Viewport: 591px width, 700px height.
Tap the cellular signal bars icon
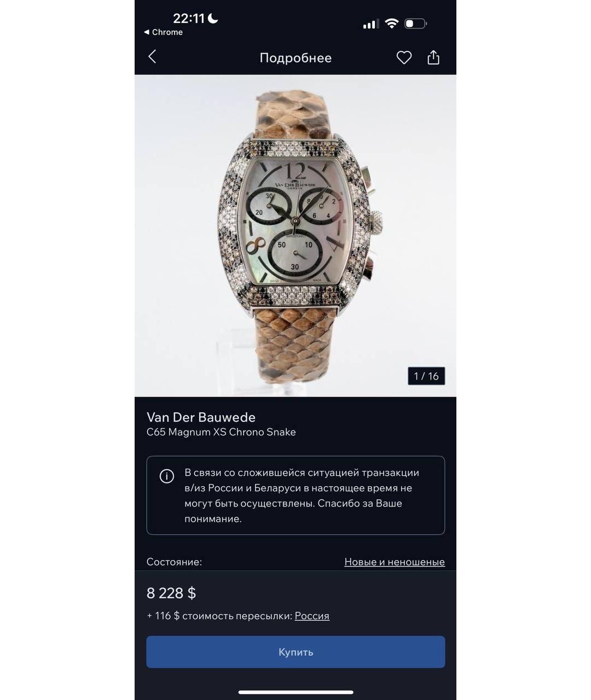pyautogui.click(x=370, y=24)
